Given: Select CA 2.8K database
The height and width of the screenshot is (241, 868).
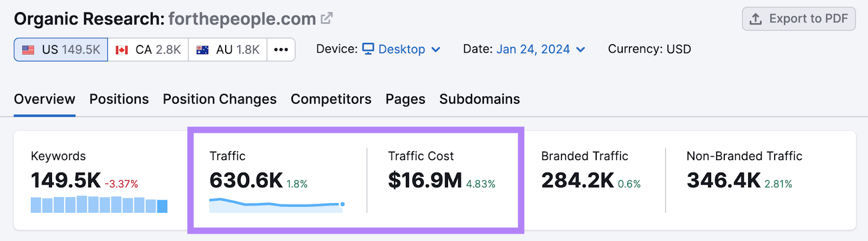Looking at the screenshot, I should point(148,50).
